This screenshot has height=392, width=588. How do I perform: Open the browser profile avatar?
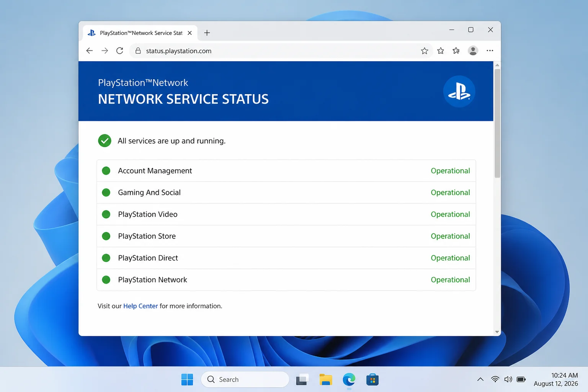point(473,51)
